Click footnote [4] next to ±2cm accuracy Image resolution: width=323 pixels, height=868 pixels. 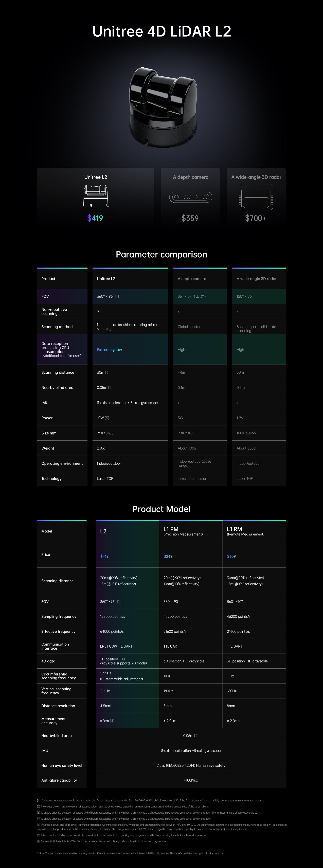112,721
